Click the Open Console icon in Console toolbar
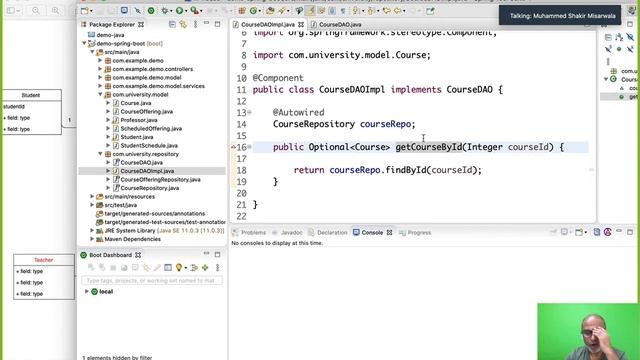This screenshot has height=360, width=640. (x=579, y=232)
